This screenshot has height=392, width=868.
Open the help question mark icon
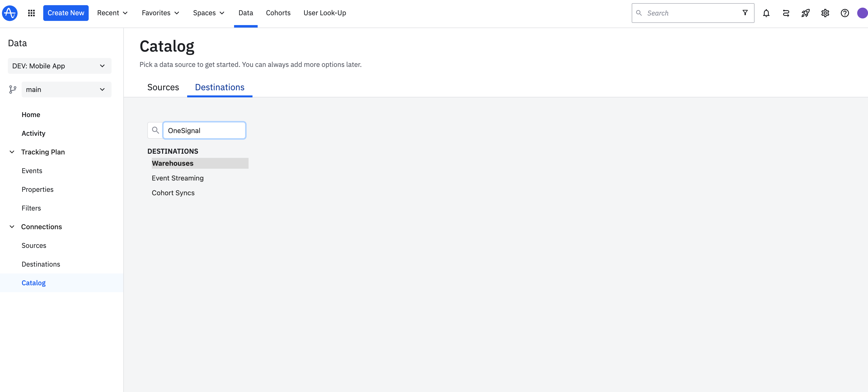pyautogui.click(x=844, y=13)
